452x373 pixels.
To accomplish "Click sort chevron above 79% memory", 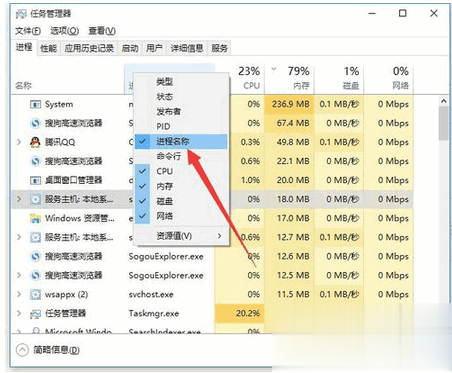I will pos(274,70).
